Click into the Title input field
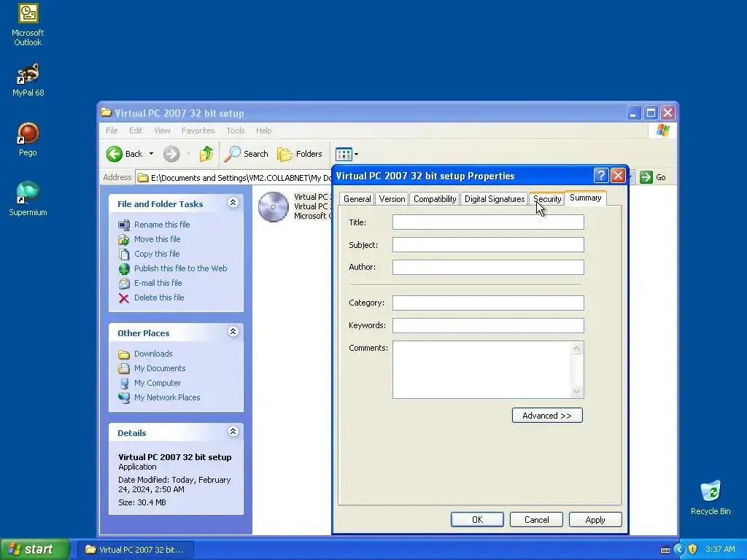This screenshot has height=560, width=747. tap(488, 222)
